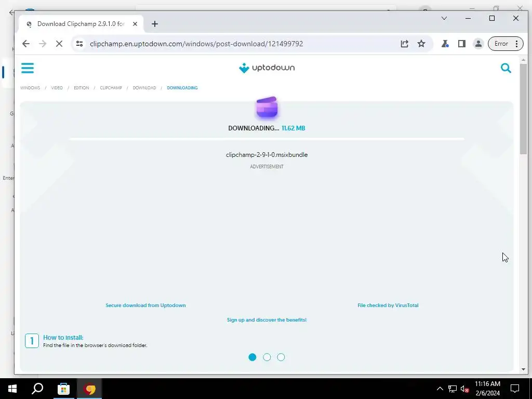The width and height of the screenshot is (532, 399).
Task: Go to CLIPCHAMP breadcrumb
Action: tap(111, 88)
